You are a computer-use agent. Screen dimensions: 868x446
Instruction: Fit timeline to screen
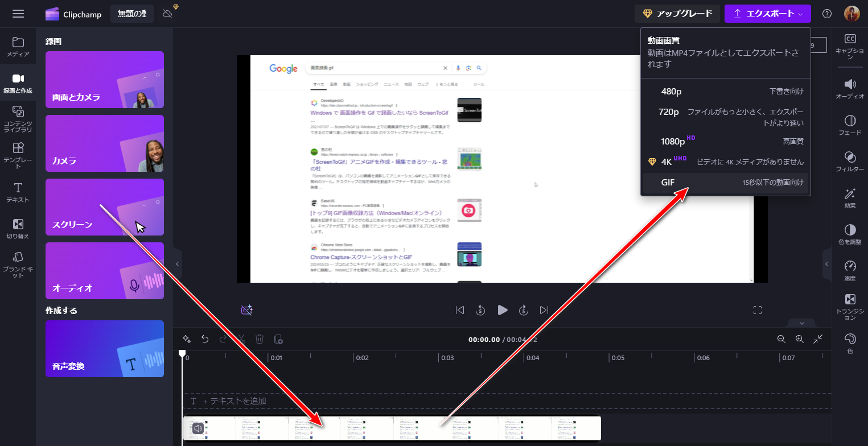coord(818,339)
